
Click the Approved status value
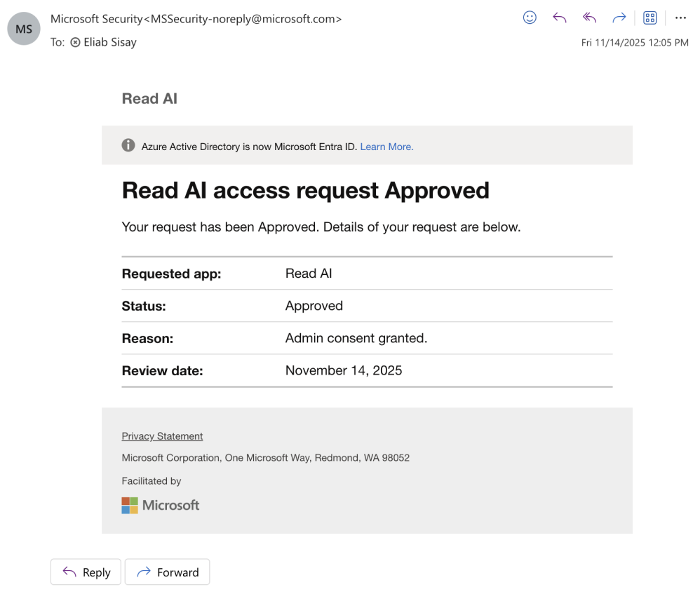(x=314, y=306)
